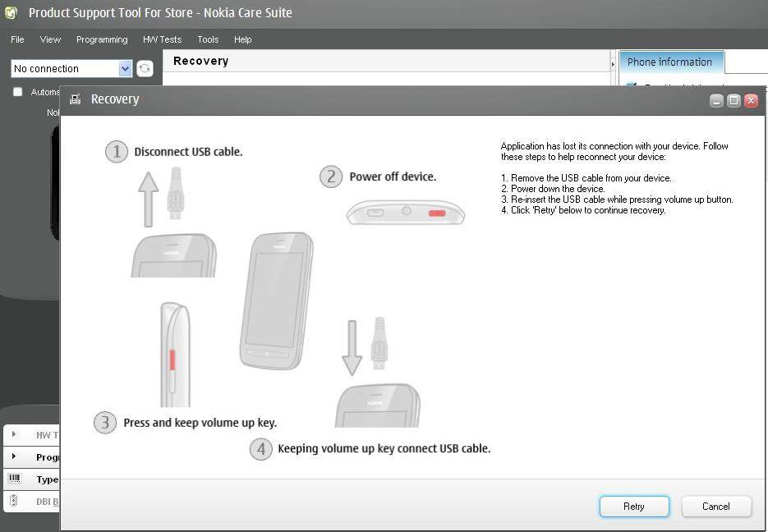Click 'Press and keep volume up key.' text
The height and width of the screenshot is (532, 768).
[200, 423]
